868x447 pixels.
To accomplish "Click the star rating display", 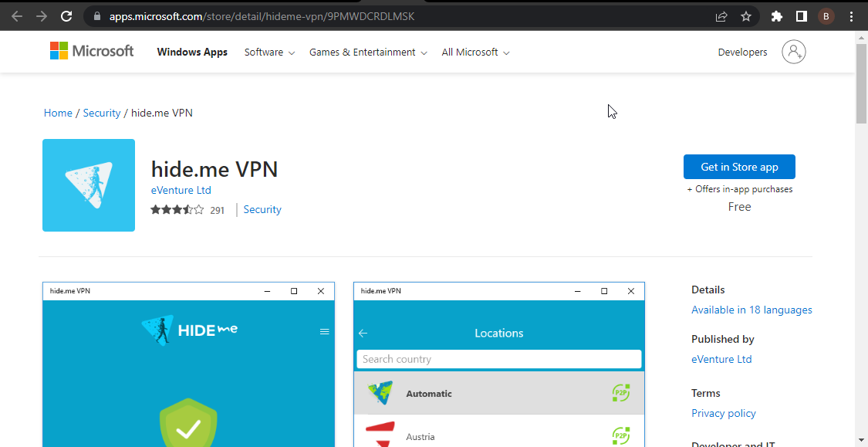I will pyautogui.click(x=177, y=210).
